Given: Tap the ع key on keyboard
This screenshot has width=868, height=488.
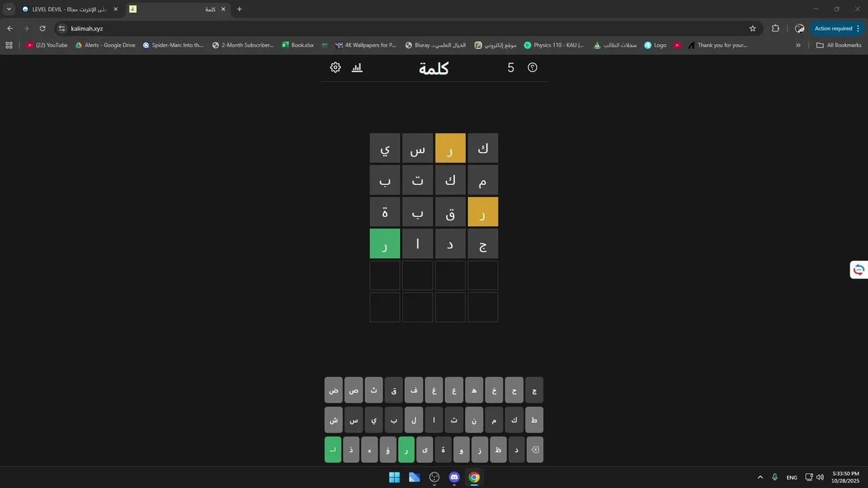Looking at the screenshot, I should coord(454,390).
